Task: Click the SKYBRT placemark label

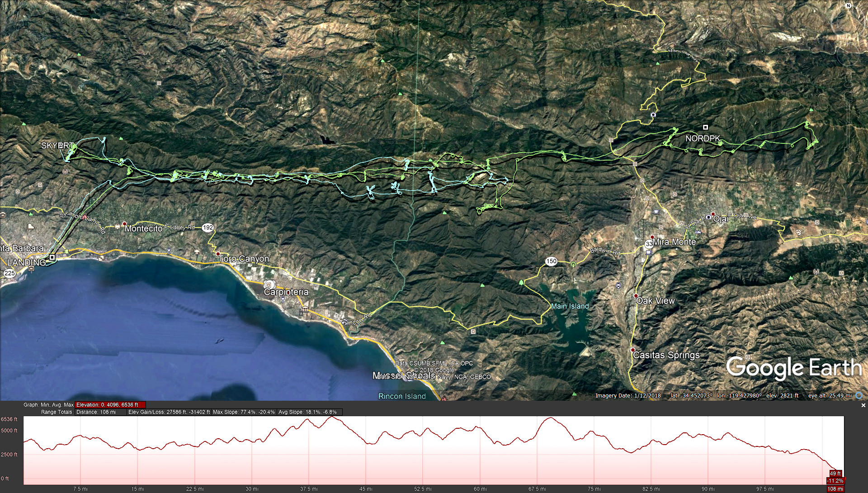Action: 57,146
